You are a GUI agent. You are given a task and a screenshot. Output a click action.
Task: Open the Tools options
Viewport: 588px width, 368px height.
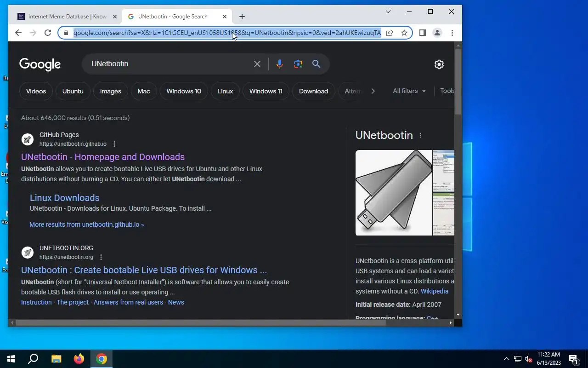pos(447,91)
